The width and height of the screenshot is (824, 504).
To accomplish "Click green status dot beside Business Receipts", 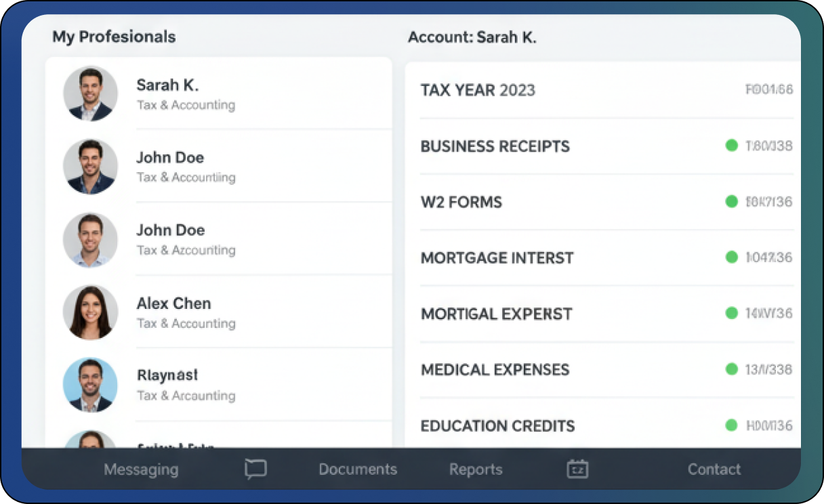I will 731,145.
